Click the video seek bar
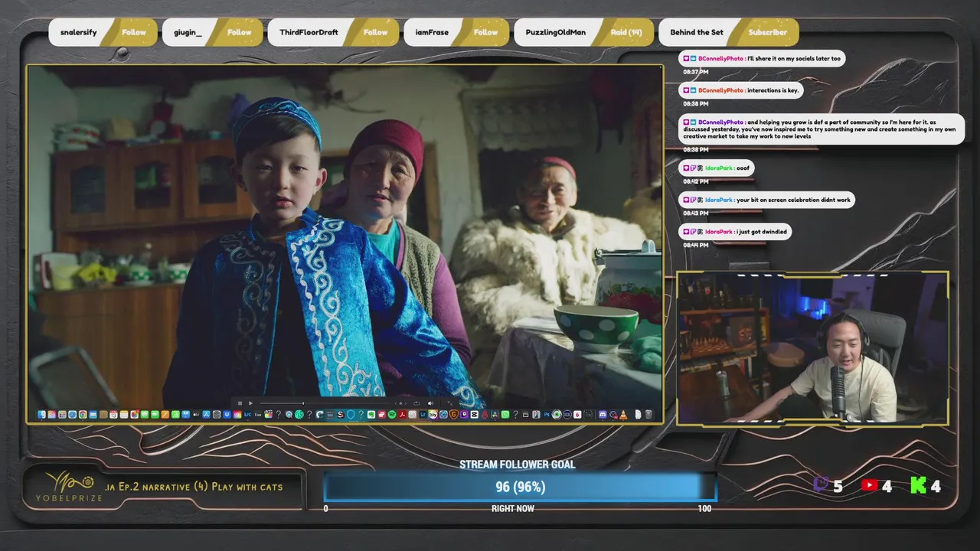The width and height of the screenshot is (980, 551). (324, 403)
